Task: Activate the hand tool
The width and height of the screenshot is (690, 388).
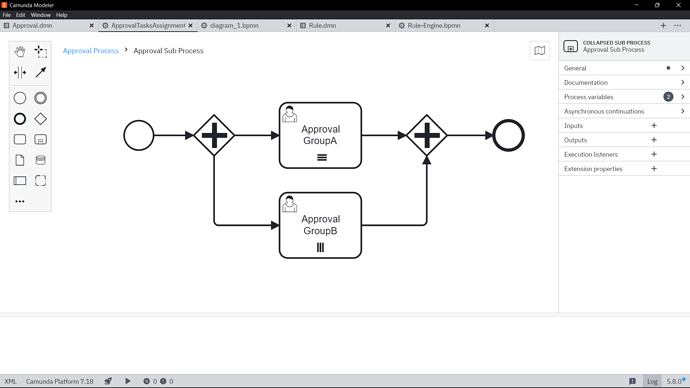Action: (x=20, y=51)
